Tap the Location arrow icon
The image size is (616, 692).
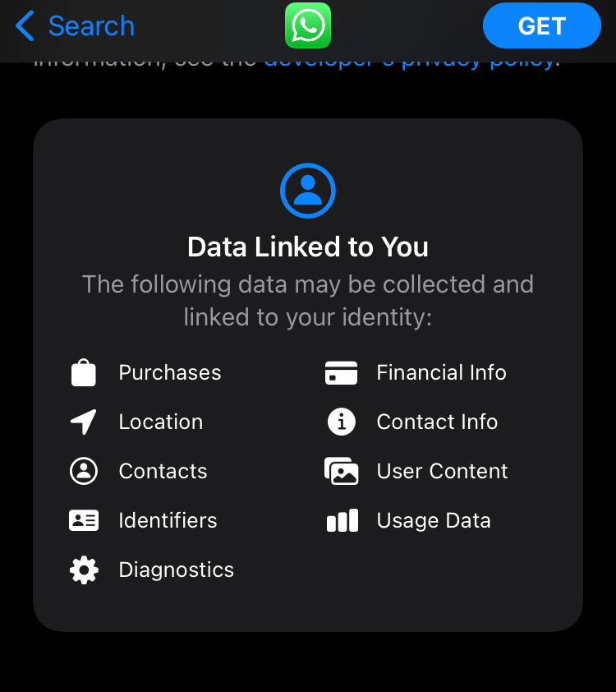pos(84,422)
